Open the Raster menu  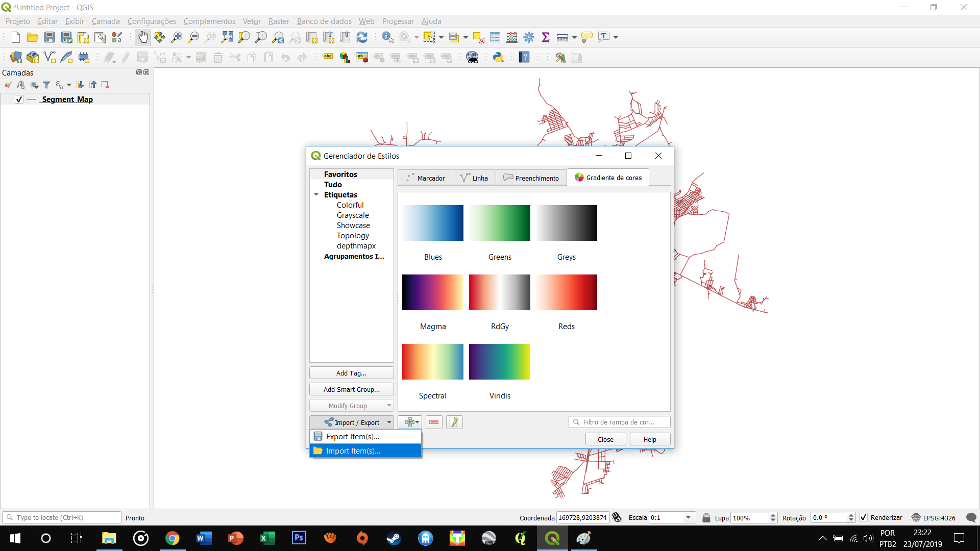point(278,21)
